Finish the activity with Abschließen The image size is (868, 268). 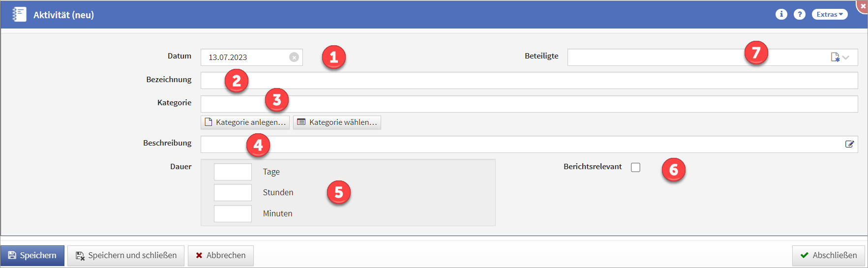coord(828,256)
